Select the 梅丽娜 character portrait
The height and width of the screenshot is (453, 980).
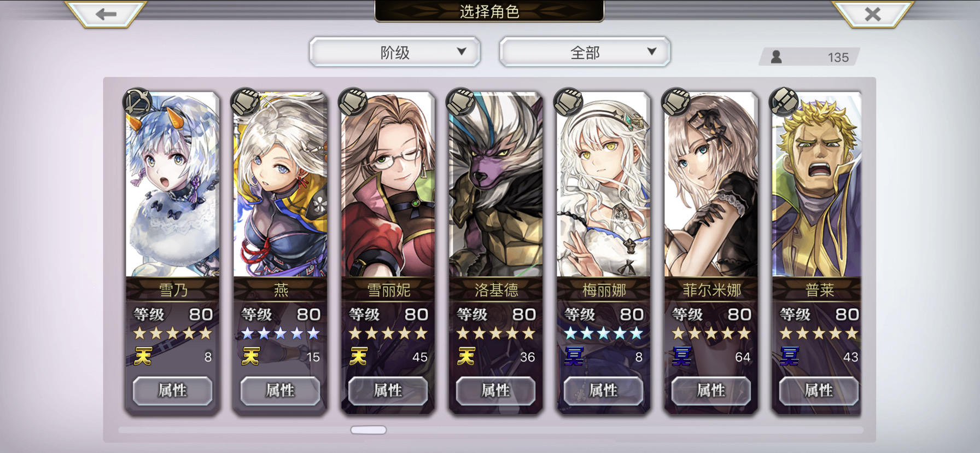point(603,185)
